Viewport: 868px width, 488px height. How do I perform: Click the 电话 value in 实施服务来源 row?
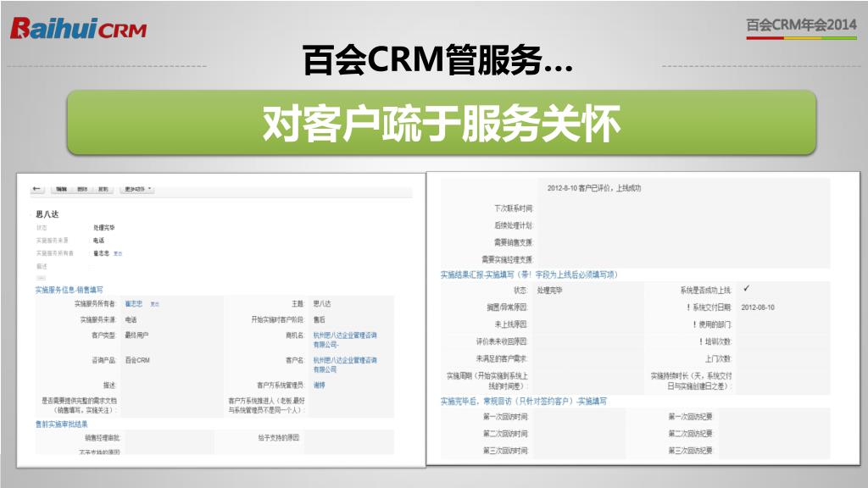(131, 319)
